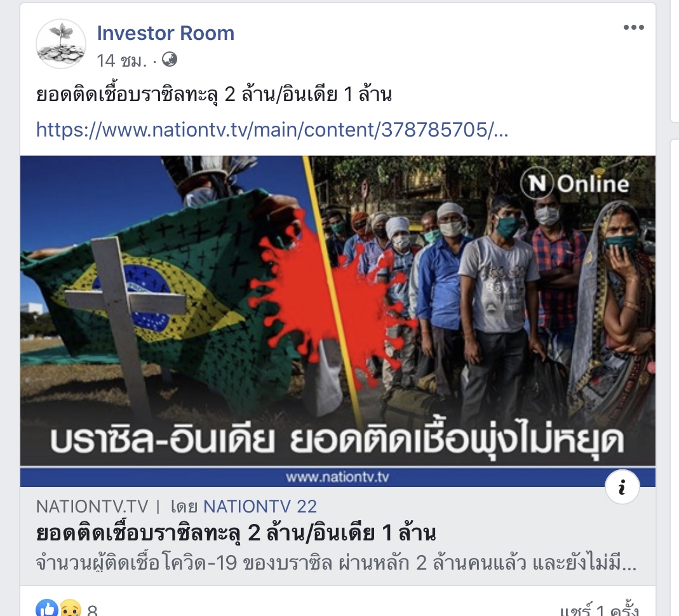Image resolution: width=679 pixels, height=616 pixels.
Task: Click the NATIONTV.TV source domain label
Action: tap(92, 507)
